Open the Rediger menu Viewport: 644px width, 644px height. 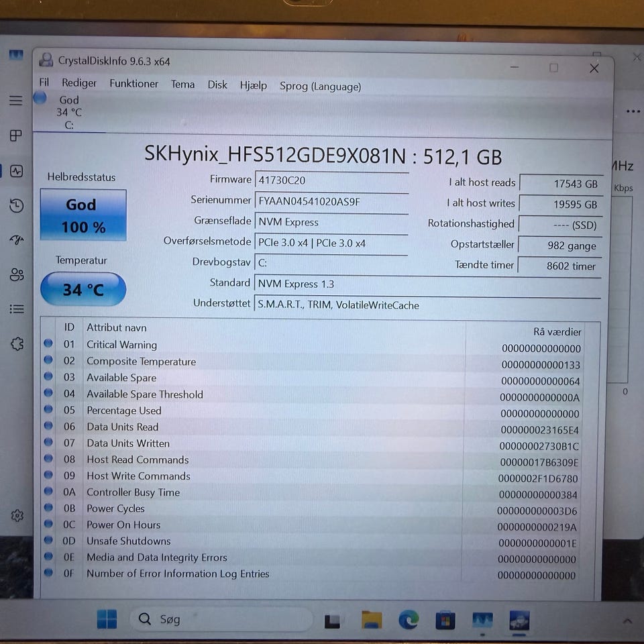click(x=79, y=83)
